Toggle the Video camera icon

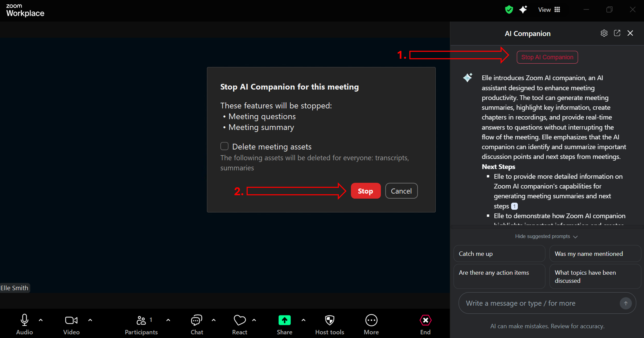pyautogui.click(x=71, y=320)
